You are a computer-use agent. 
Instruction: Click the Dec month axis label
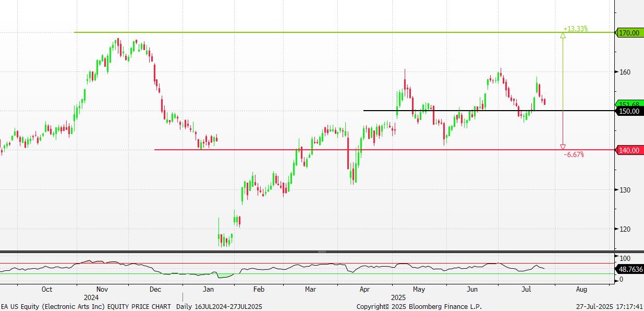[x=155, y=289]
